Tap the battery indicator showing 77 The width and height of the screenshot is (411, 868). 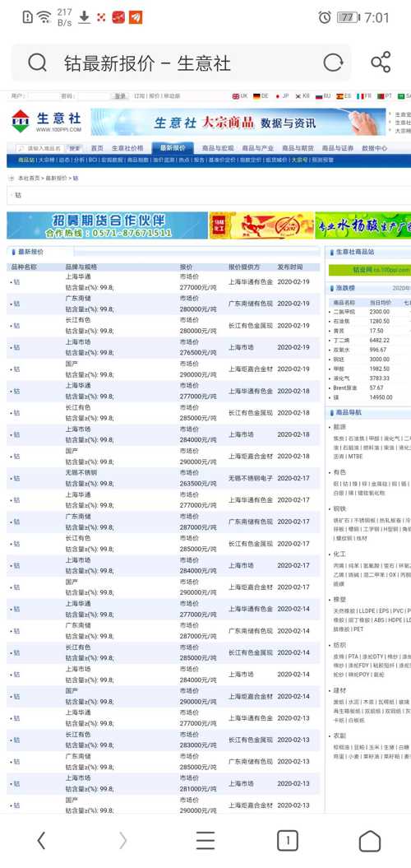pos(348,17)
